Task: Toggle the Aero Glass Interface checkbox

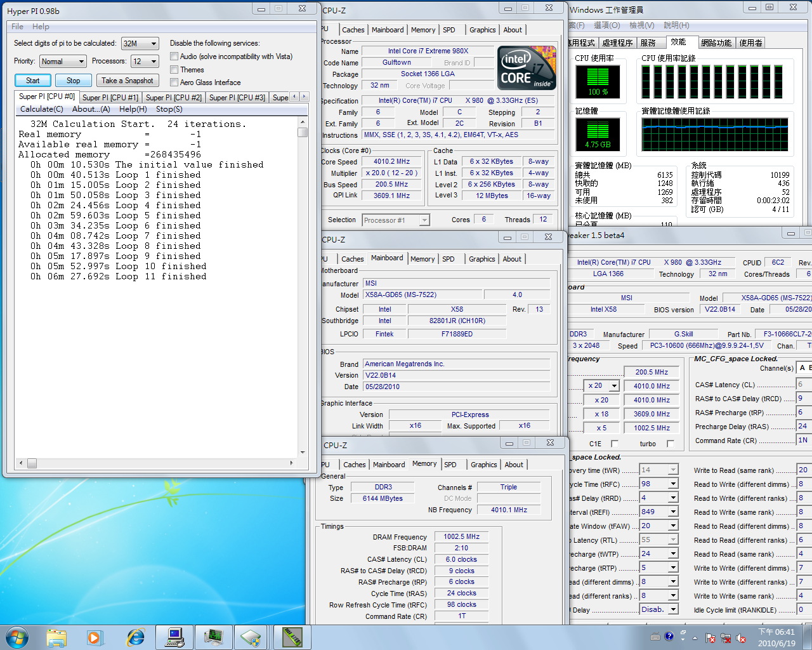Action: (x=174, y=82)
